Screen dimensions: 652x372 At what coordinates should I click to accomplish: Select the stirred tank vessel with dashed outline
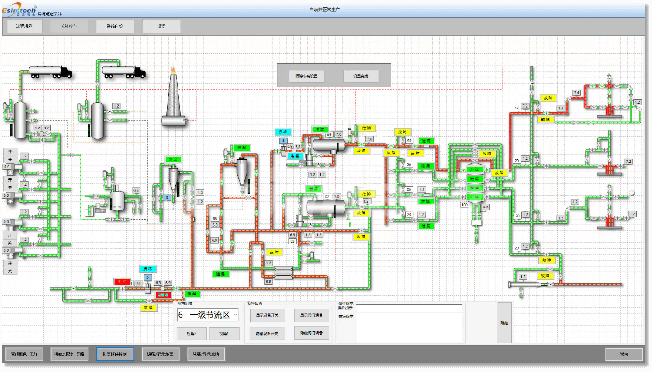(118, 201)
